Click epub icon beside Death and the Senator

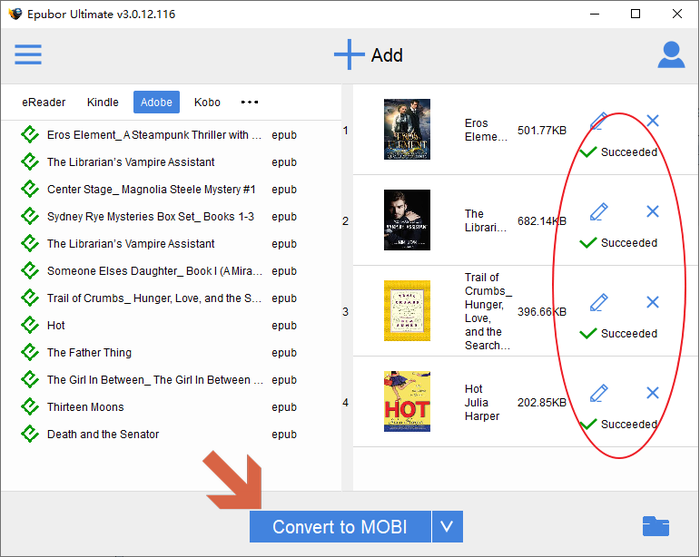click(30, 434)
